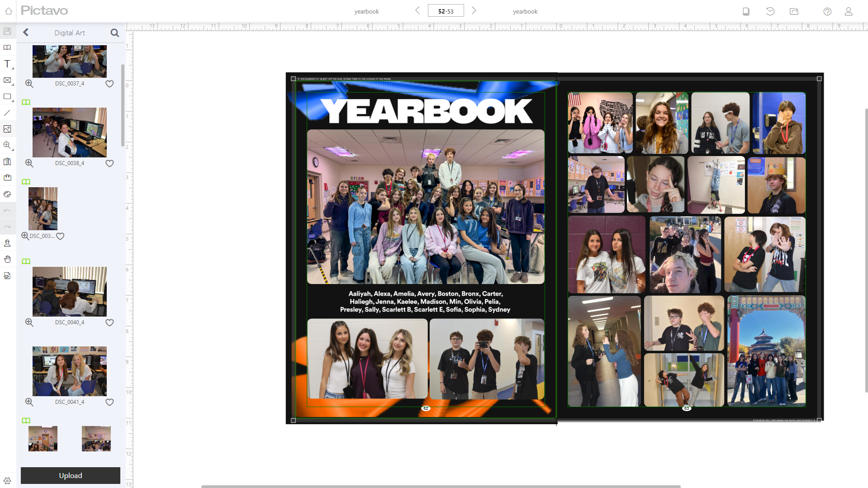Viewport: 868px width, 488px height.
Task: Click the history revert icon in top bar
Action: [x=770, y=11]
